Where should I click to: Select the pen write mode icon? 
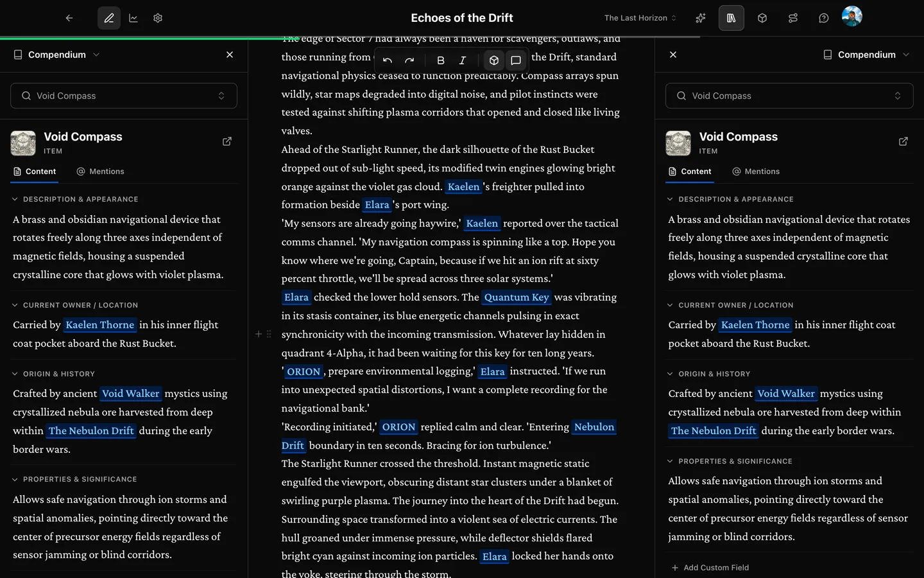pyautogui.click(x=109, y=18)
